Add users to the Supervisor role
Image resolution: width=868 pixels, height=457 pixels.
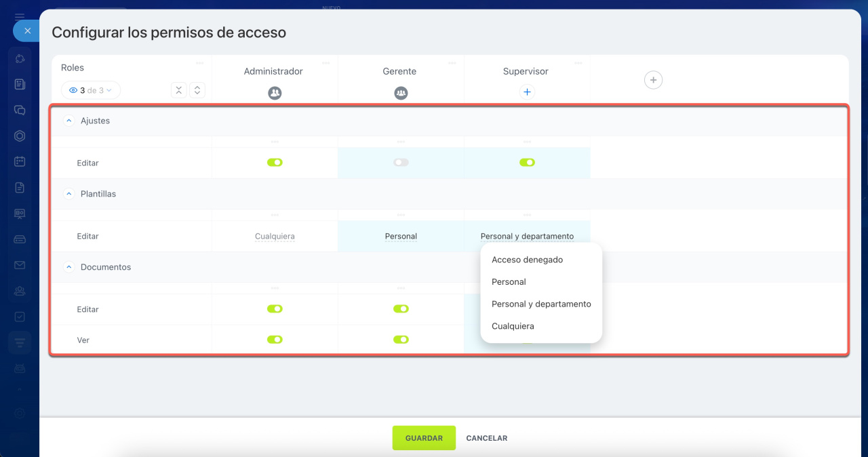pyautogui.click(x=527, y=92)
